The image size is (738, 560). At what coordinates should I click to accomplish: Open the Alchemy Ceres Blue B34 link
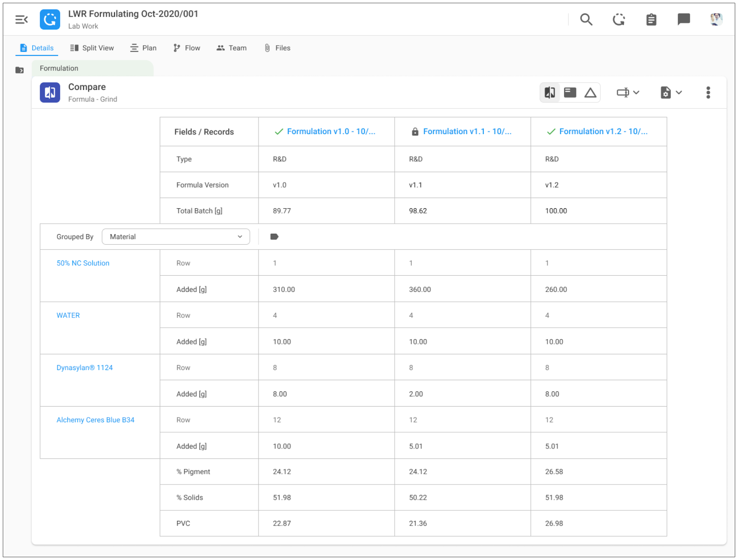(95, 420)
